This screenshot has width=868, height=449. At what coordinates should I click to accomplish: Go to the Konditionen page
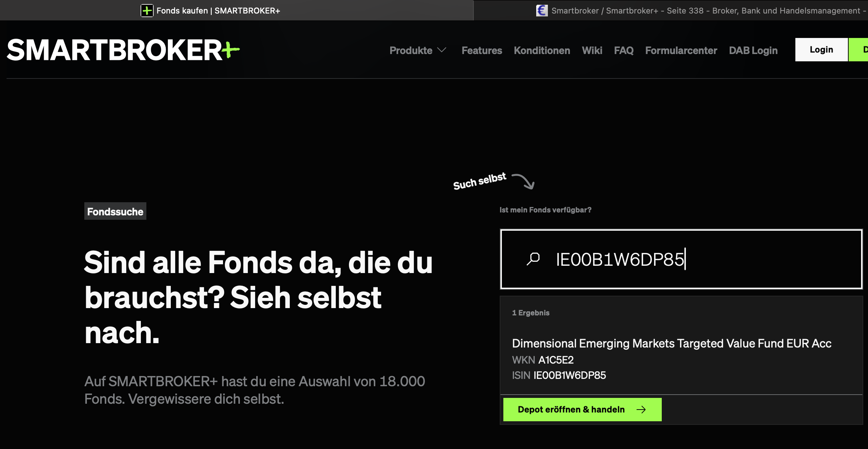coord(542,50)
